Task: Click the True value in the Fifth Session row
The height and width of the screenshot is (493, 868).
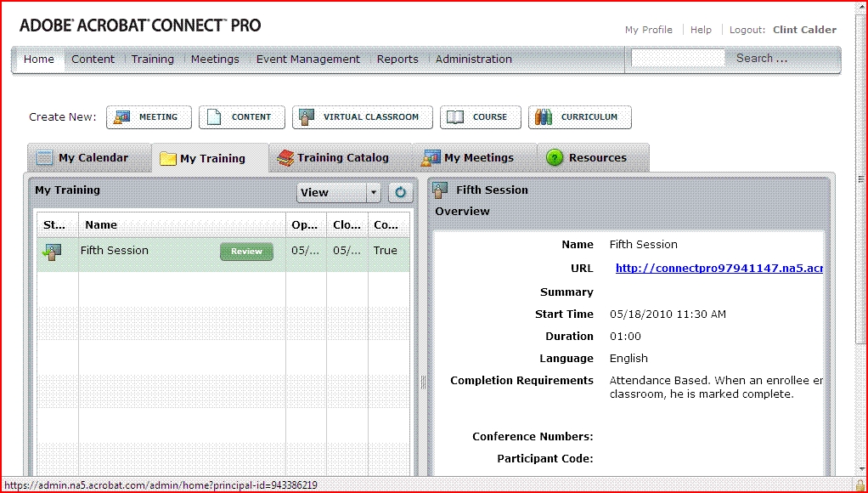Action: coord(386,251)
